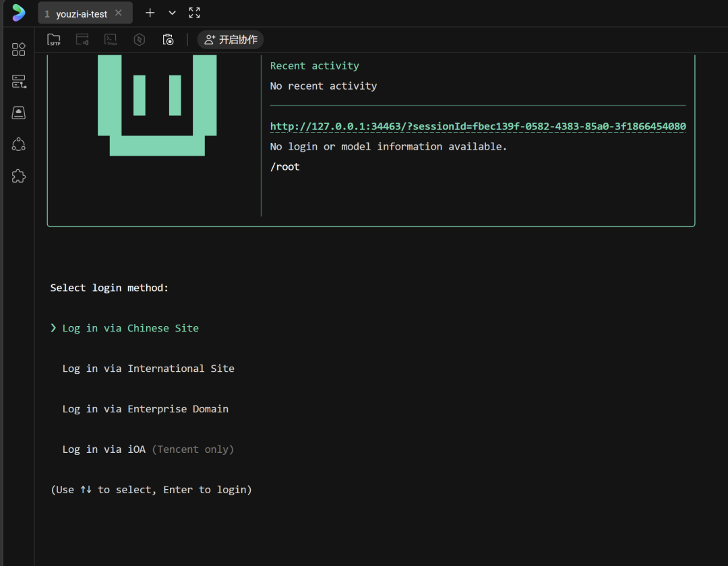Viewport: 728px width, 566px height.
Task: Open the three-node cluster sidebar icon
Action: (19, 144)
